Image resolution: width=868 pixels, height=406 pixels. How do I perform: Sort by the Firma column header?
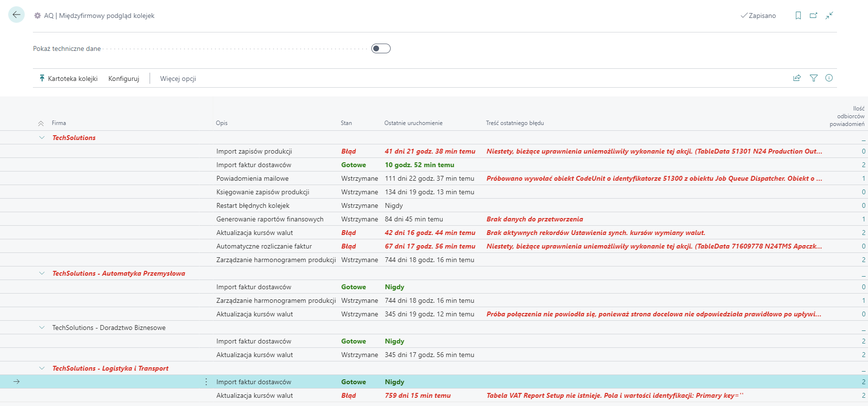click(59, 123)
